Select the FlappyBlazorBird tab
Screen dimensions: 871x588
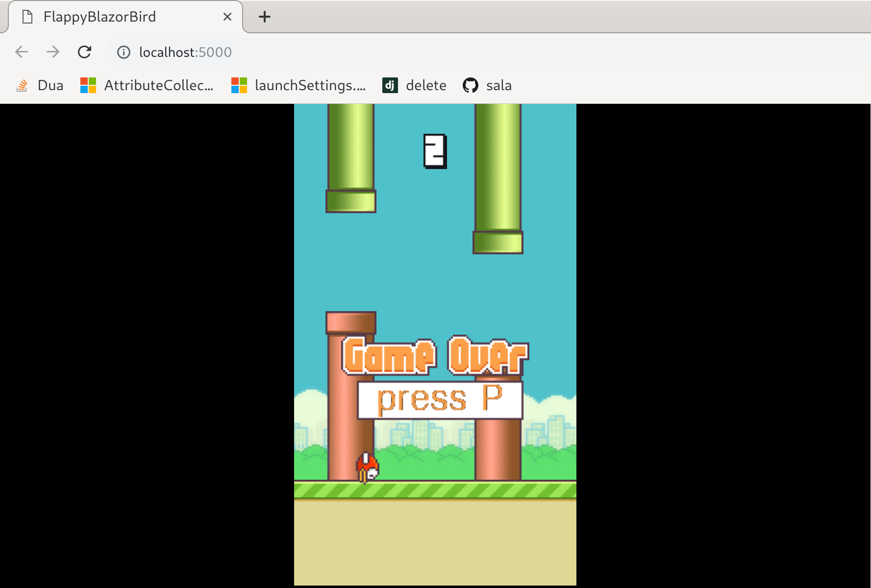pyautogui.click(x=125, y=17)
